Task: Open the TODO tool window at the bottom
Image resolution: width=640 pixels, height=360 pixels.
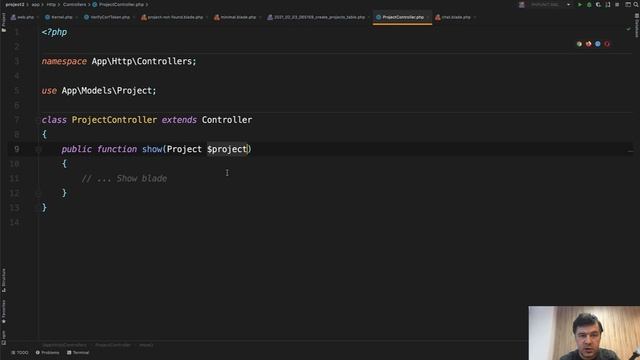Action: click(x=20, y=353)
